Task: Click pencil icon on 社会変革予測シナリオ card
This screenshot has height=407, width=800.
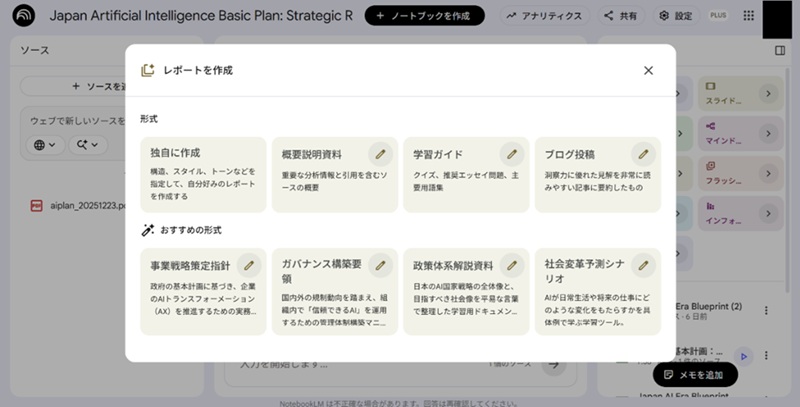Action: pyautogui.click(x=643, y=265)
